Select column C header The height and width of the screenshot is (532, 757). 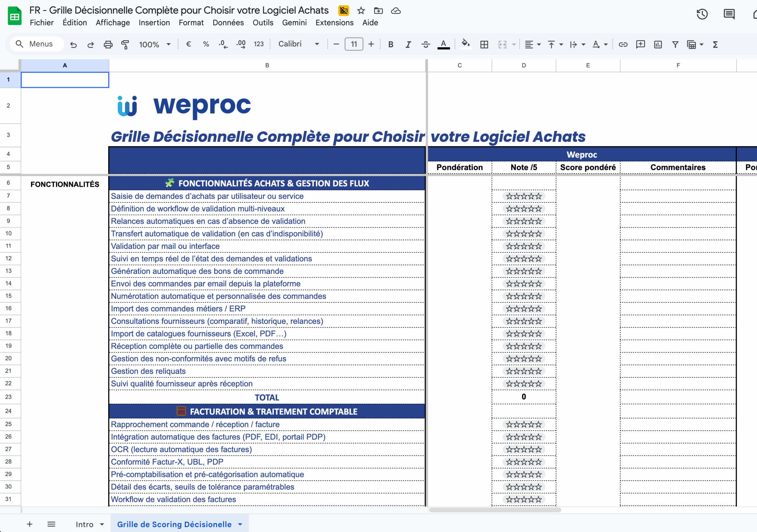coord(459,65)
